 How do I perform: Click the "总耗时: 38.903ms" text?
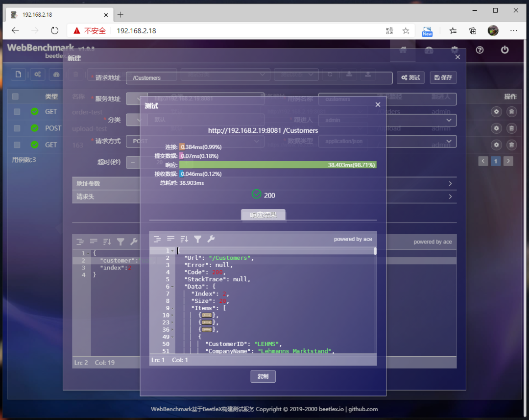click(x=182, y=183)
